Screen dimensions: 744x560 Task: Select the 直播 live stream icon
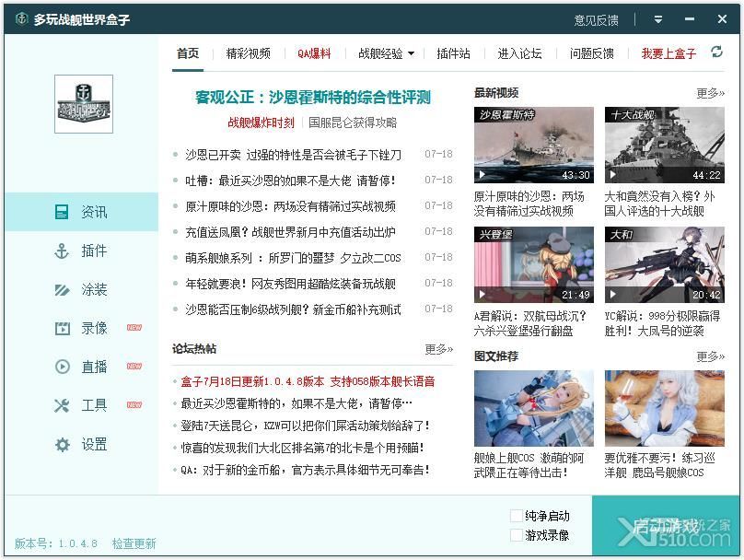point(63,367)
